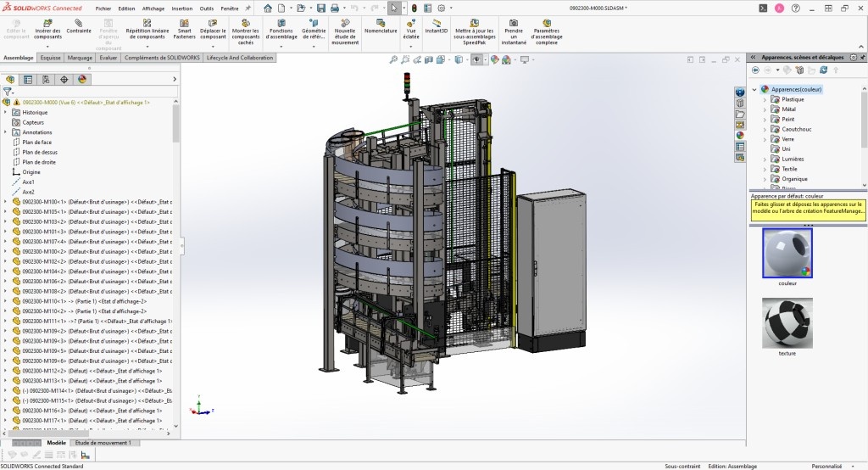Viewport: 868px width, 470px height.
Task: Switch to the Esquisse tab
Action: point(50,58)
